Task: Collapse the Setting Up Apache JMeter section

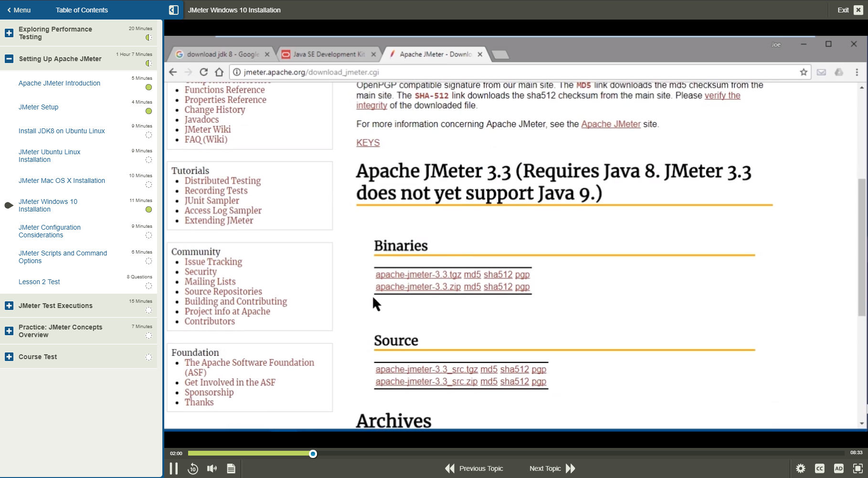Action: pos(9,58)
